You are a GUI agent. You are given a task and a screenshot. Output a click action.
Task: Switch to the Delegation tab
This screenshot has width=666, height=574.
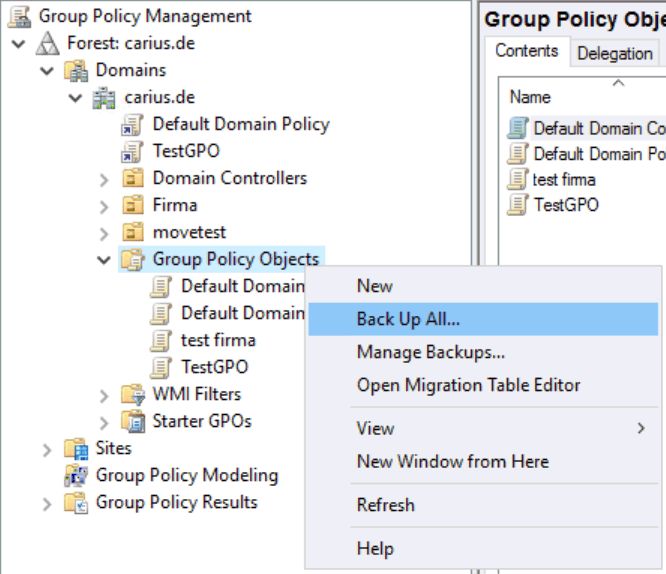(614, 54)
